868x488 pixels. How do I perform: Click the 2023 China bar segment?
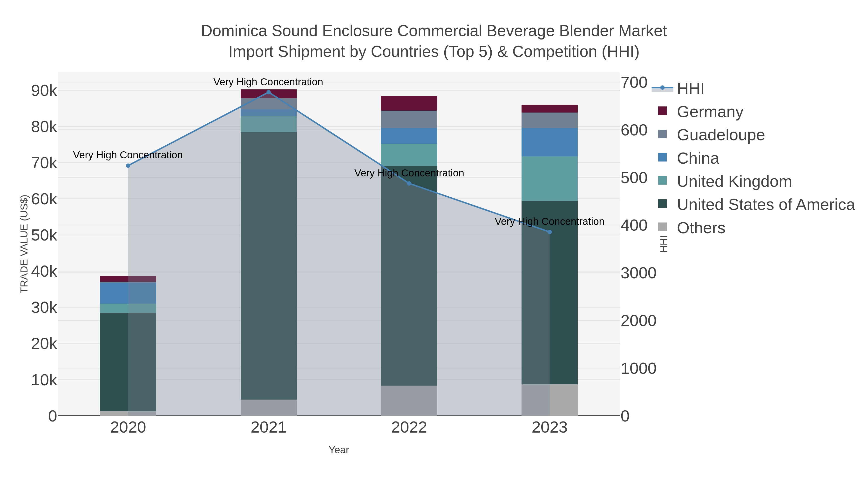(549, 142)
